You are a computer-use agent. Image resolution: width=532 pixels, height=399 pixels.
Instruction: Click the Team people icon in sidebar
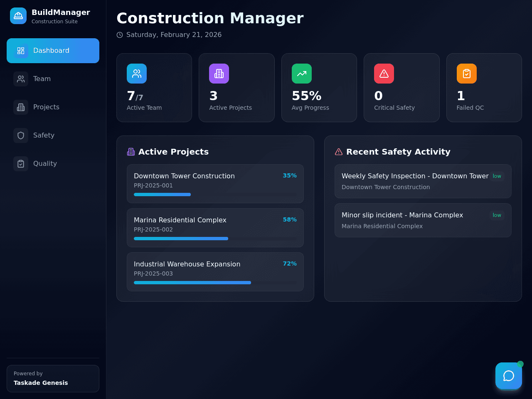point(21,79)
